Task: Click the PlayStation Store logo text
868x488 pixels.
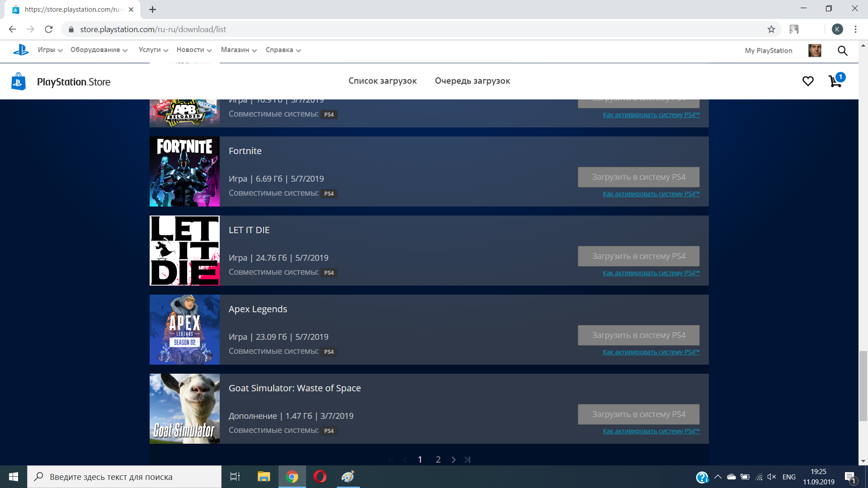Action: (x=74, y=82)
